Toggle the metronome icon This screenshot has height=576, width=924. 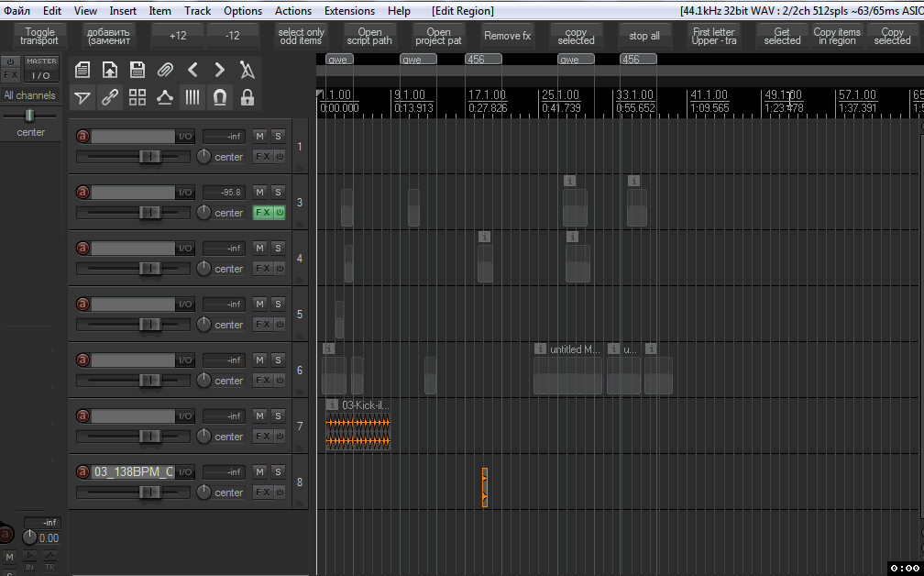pyautogui.click(x=247, y=70)
